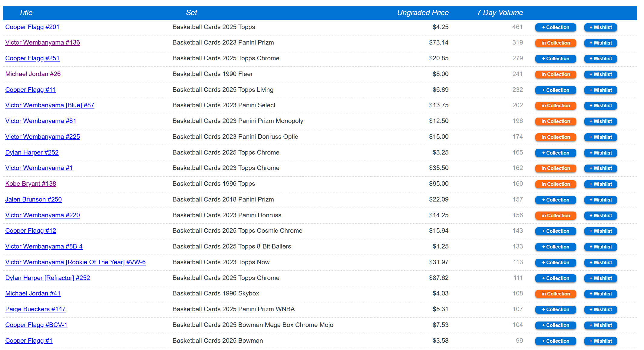
Task: Add Cooper Flagg #11 to collection
Action: pyautogui.click(x=556, y=90)
